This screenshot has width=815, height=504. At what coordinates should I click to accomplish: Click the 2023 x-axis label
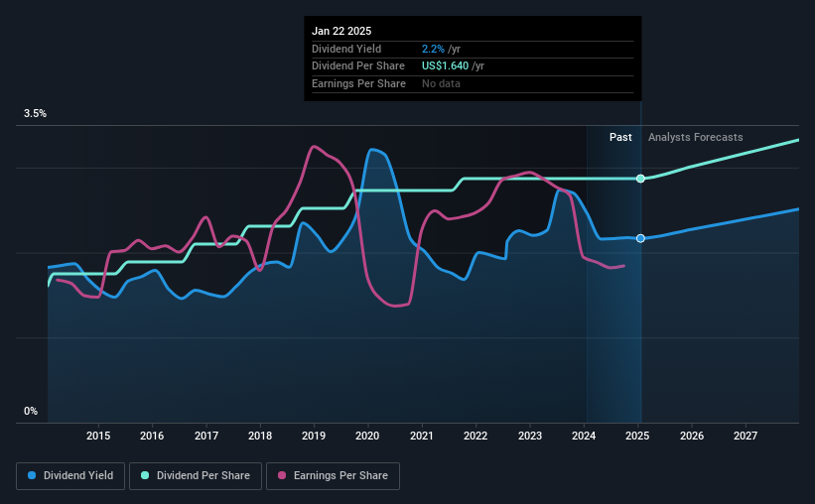530,436
